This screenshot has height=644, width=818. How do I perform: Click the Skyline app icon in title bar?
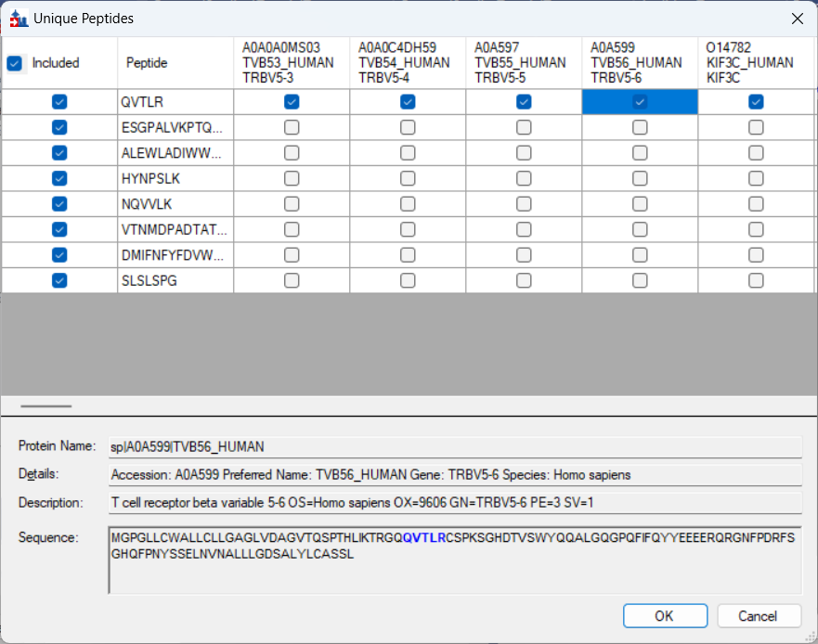(19, 18)
